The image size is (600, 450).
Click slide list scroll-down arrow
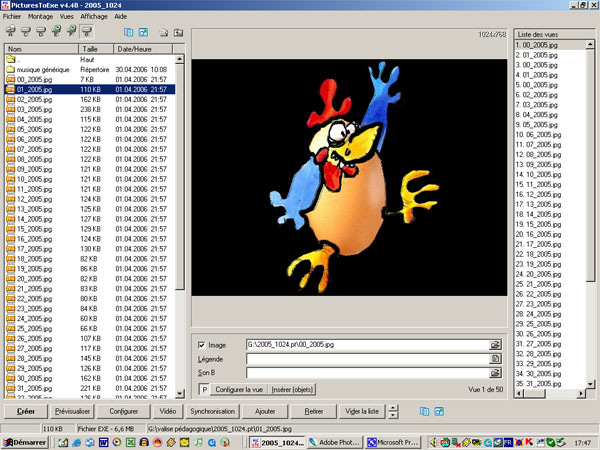[590, 384]
